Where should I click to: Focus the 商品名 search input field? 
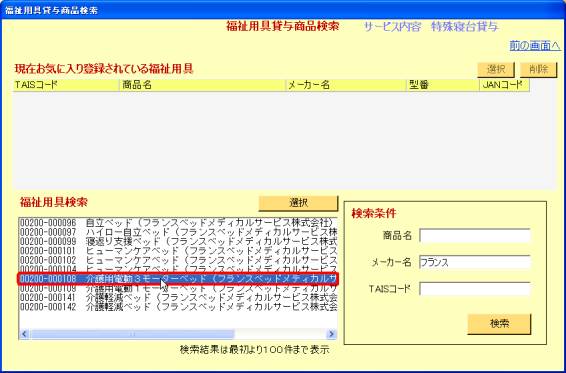[475, 236]
